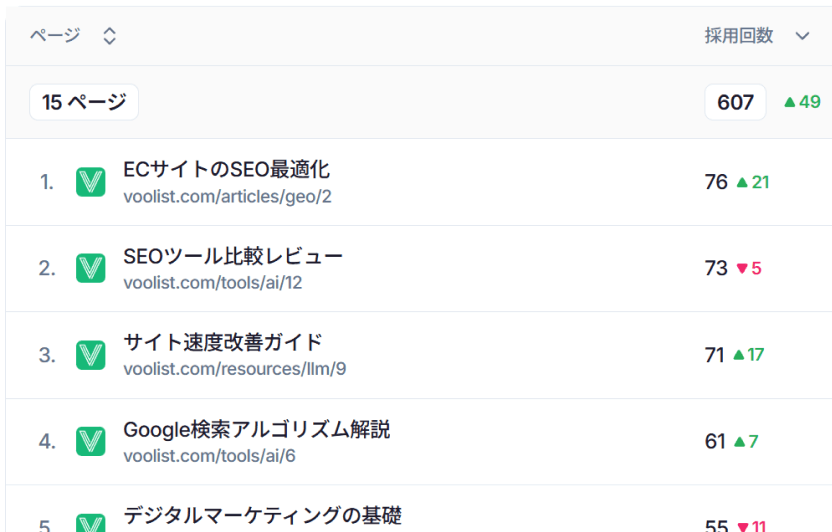Open the Google検索アルゴリズム解説 page title
This screenshot has width=832, height=532.
pyautogui.click(x=256, y=430)
